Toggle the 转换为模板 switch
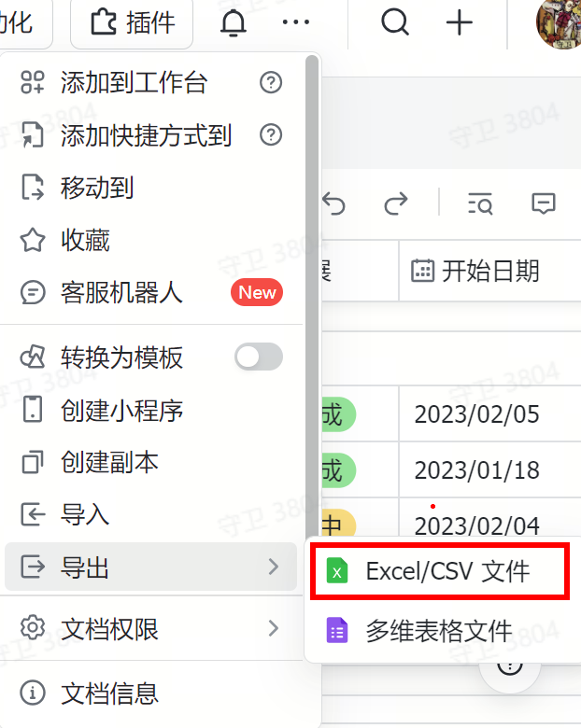 259,357
